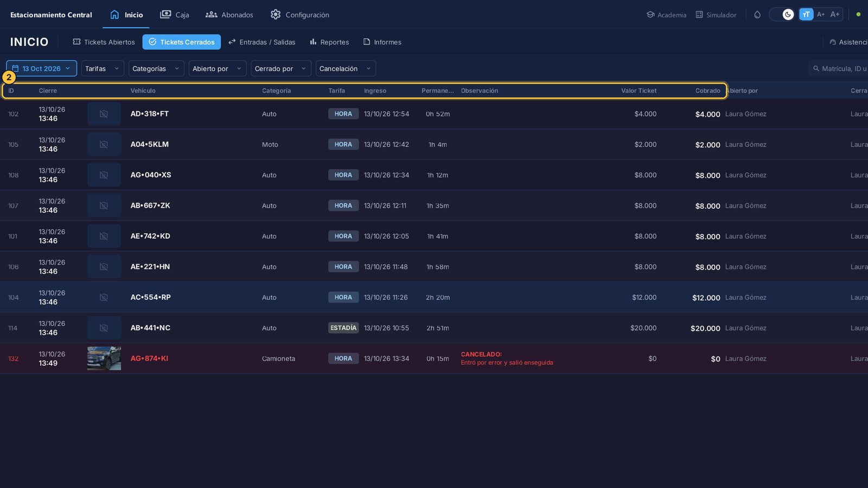Click the no-photo icon for AD•318•FT

[x=104, y=114]
